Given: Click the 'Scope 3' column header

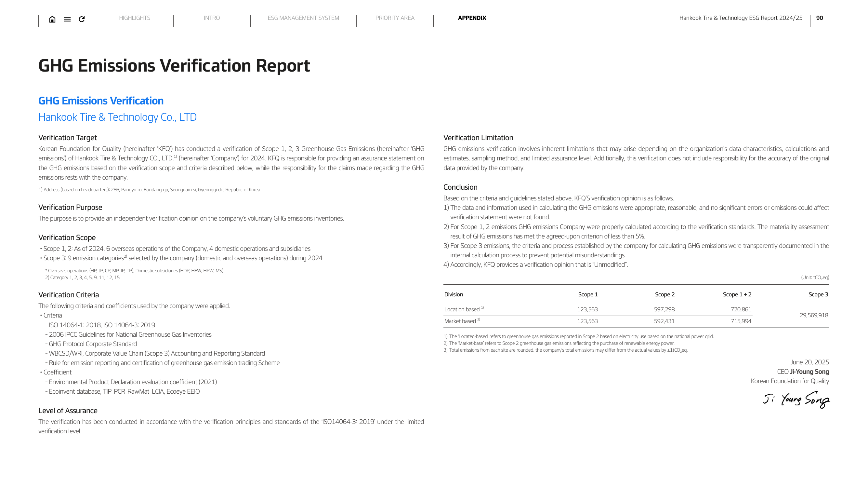Looking at the screenshot, I should [x=818, y=294].
